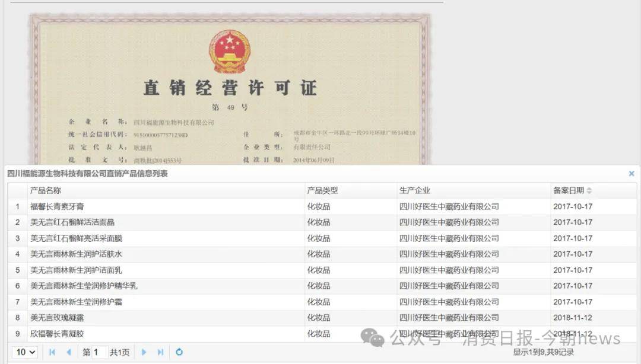Open the page size dropdown showing 10
641x364 pixels.
coord(26,352)
